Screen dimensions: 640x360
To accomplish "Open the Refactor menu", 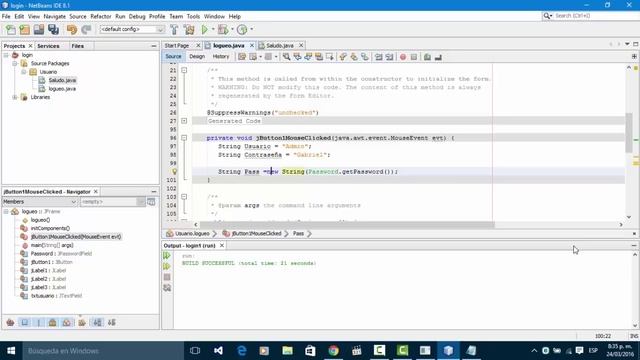I will pyautogui.click(x=100, y=16).
